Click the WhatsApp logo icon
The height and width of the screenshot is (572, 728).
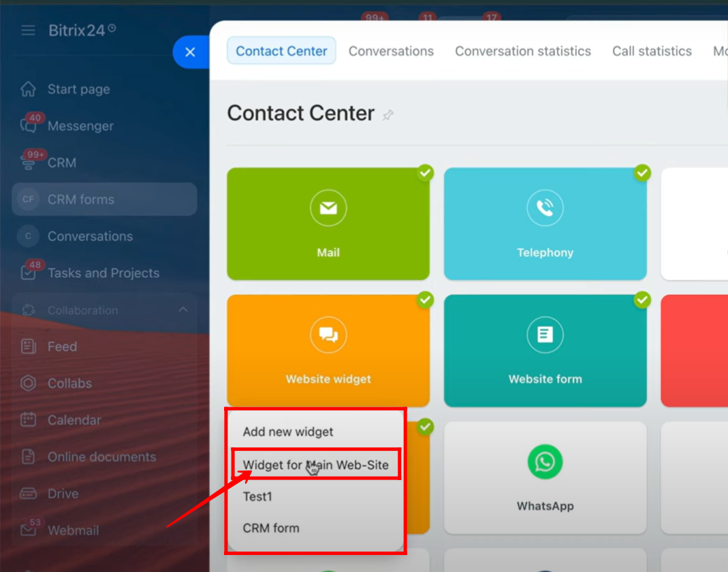tap(545, 462)
